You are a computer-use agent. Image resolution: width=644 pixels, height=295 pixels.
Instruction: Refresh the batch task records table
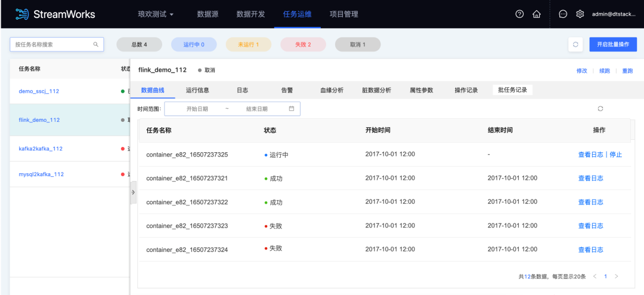[x=600, y=109]
